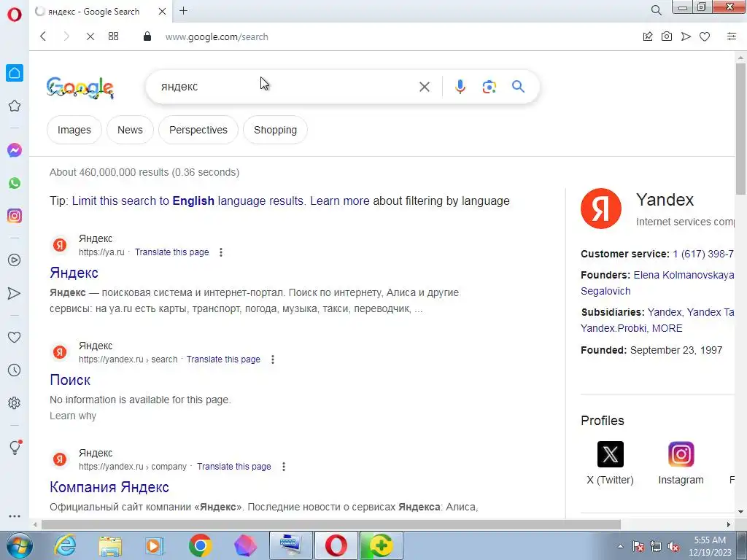Select the Images filter

[74, 130]
